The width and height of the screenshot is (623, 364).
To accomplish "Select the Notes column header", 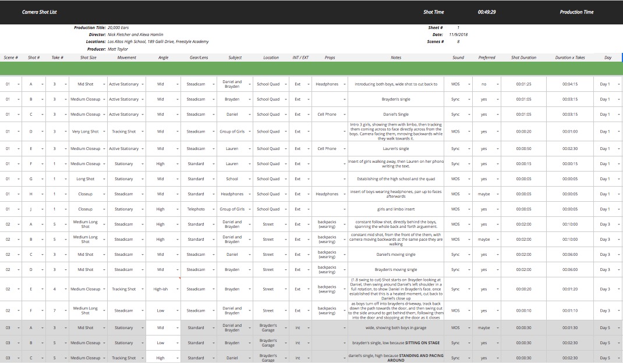I will pos(396,58).
